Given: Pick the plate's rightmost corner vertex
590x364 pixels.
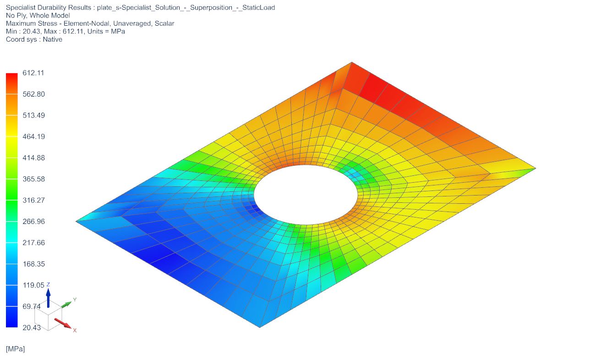Looking at the screenshot, I should point(535,168).
